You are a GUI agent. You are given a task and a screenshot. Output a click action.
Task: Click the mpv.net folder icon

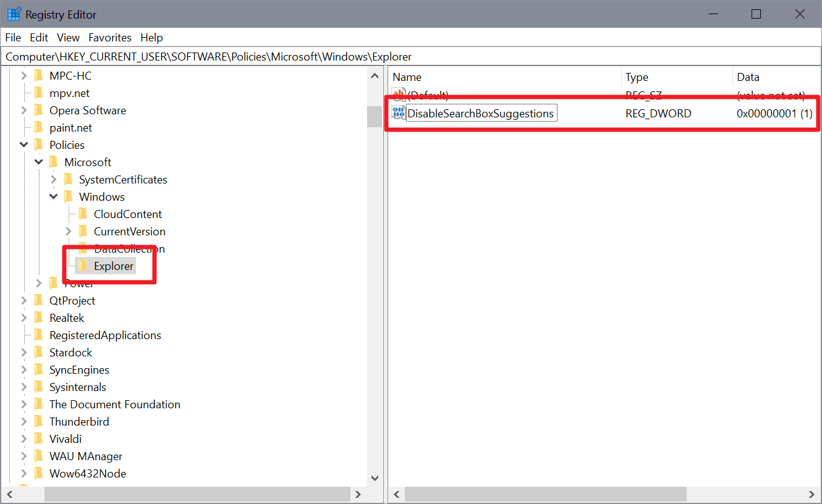[x=39, y=93]
